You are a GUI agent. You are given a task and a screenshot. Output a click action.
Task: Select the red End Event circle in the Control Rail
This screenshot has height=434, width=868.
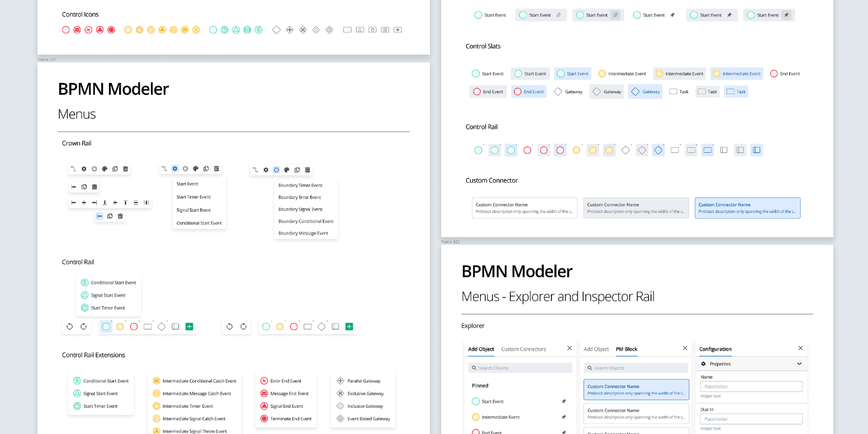[134, 326]
